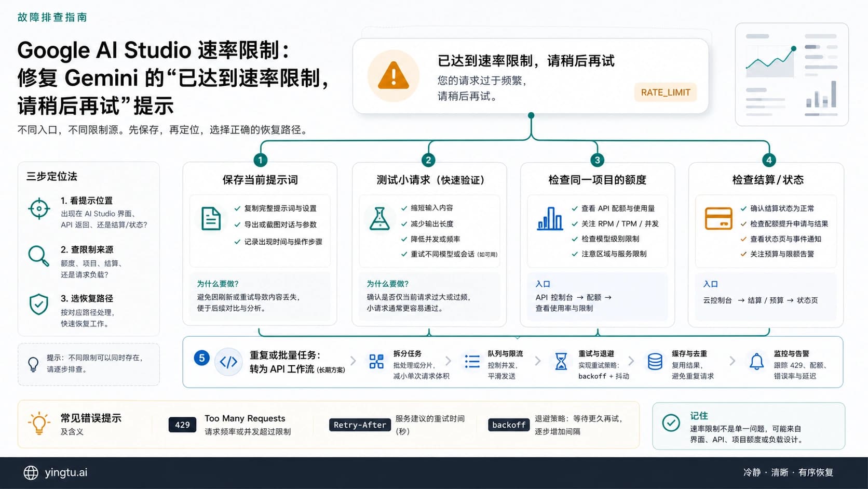Image resolution: width=868 pixels, height=489 pixels.
Task: Click the 三步定位法 panel heading
Action: pyautogui.click(x=52, y=177)
